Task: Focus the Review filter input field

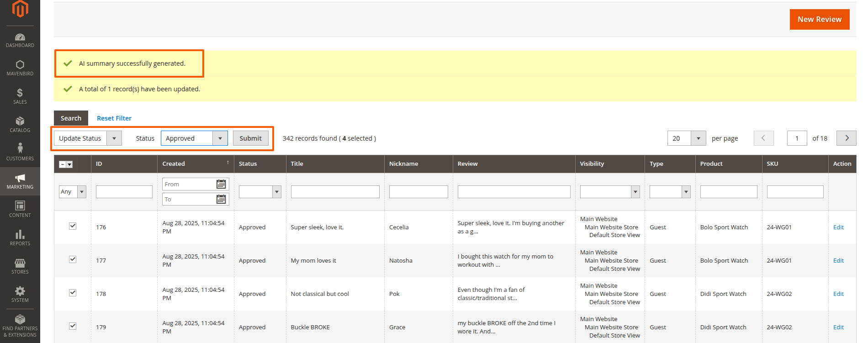Action: pos(514,192)
